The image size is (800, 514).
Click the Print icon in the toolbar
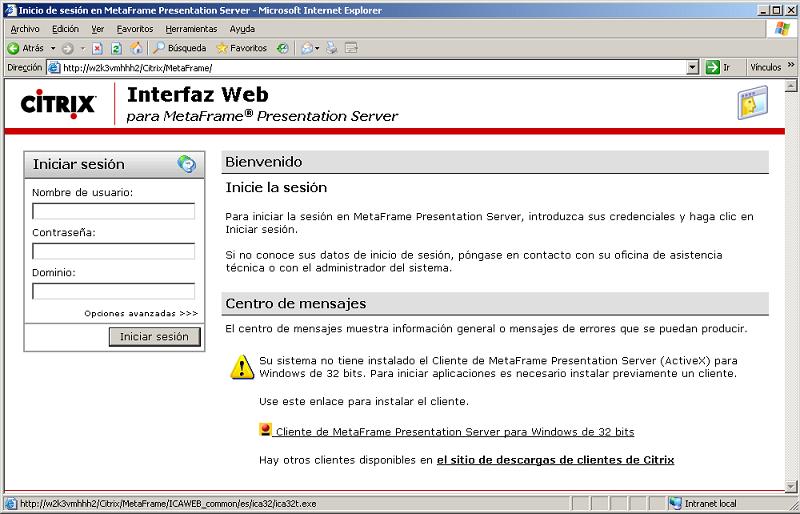tap(331, 48)
